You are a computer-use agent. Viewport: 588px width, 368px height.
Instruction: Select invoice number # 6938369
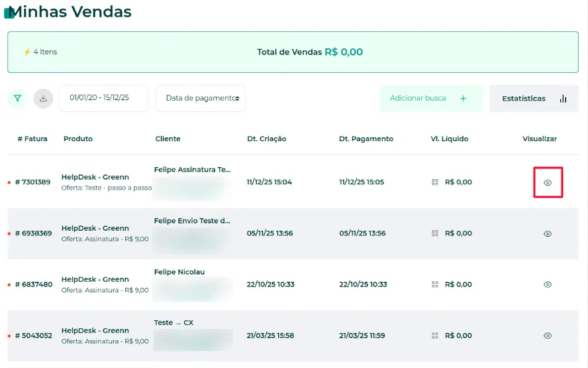[x=33, y=233]
